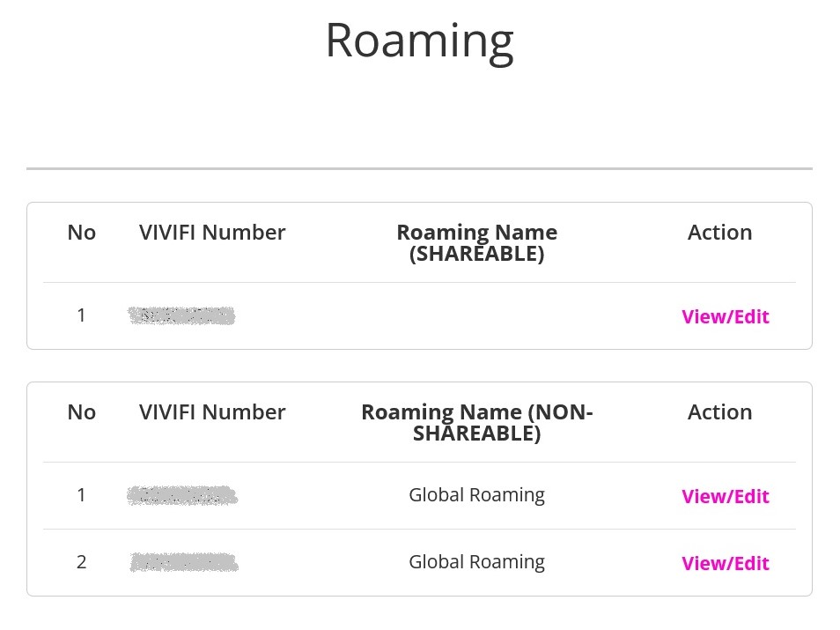
Task: Select blurred VIVIFI number in non-shareable row 1
Action: pyautogui.click(x=182, y=495)
